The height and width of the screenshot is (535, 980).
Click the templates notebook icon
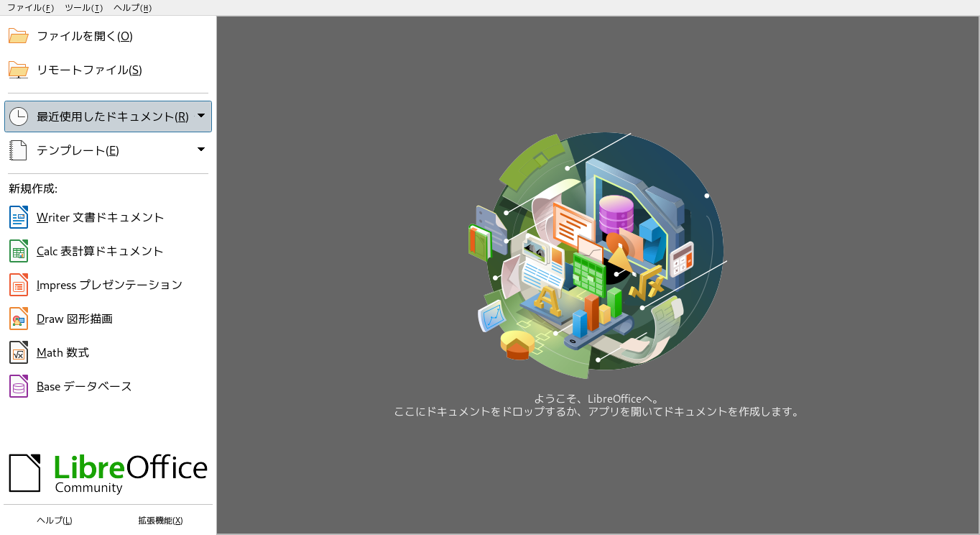pos(18,150)
